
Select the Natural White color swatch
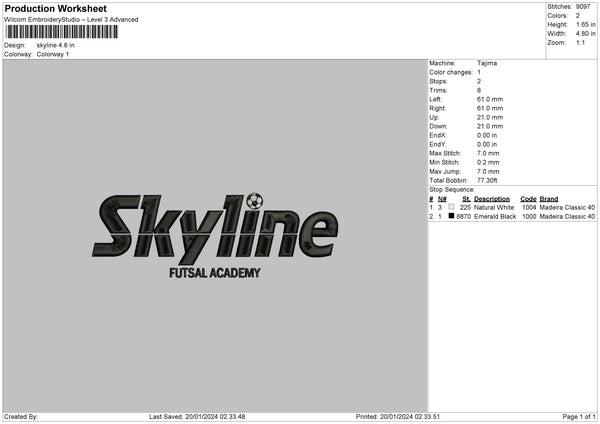[451, 207]
